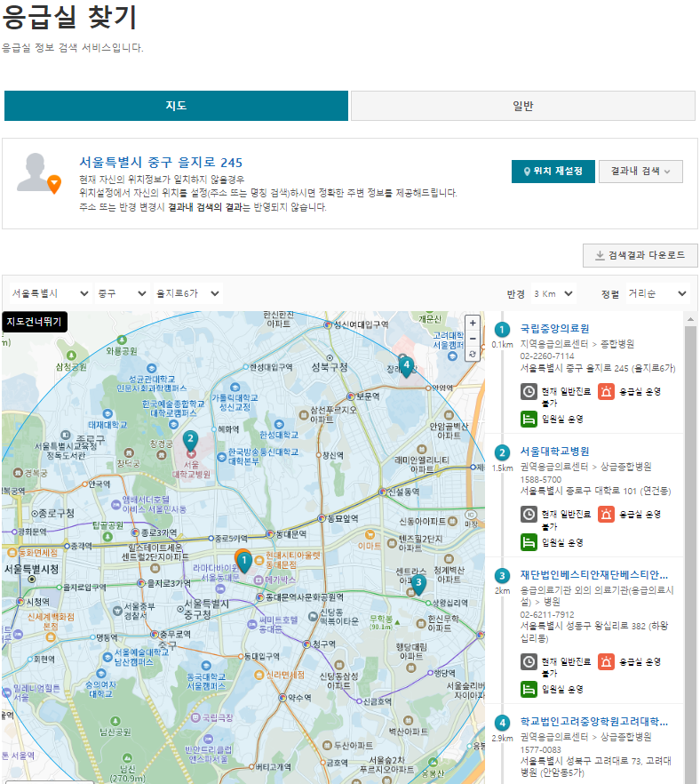This screenshot has height=784, width=700.
Task: Switch to the 지도 tab
Action: click(176, 106)
